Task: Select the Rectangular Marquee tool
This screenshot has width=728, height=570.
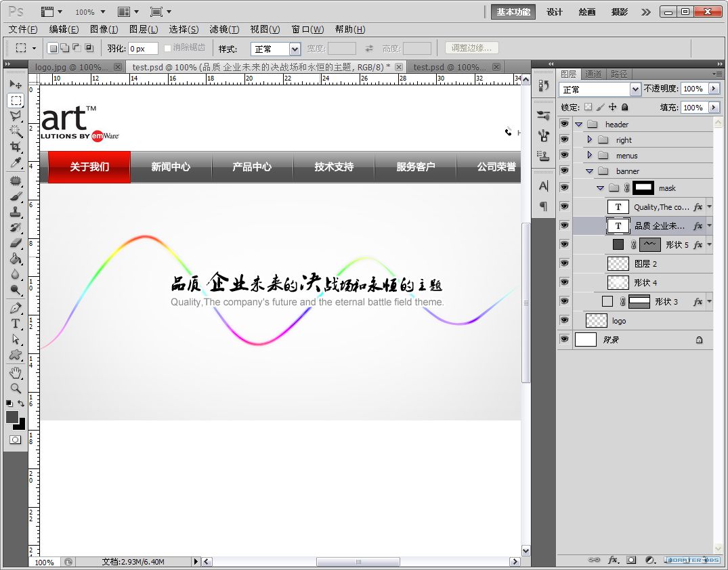Action: [x=16, y=100]
